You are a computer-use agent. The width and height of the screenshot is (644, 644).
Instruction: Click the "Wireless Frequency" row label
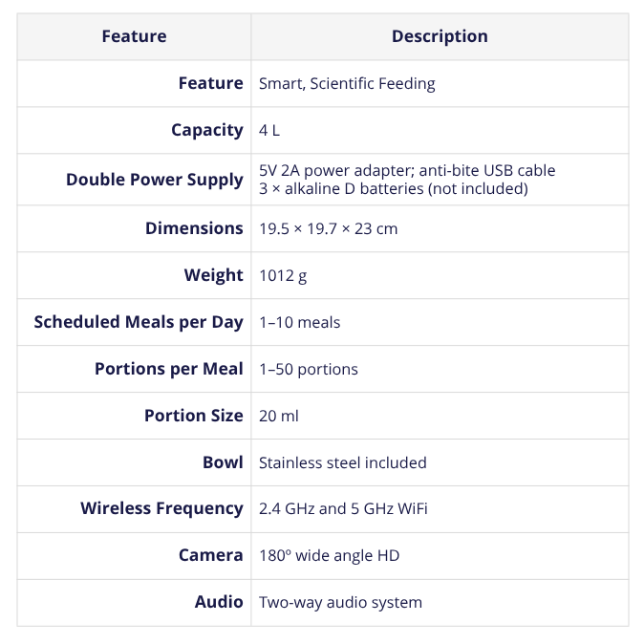click(x=161, y=508)
